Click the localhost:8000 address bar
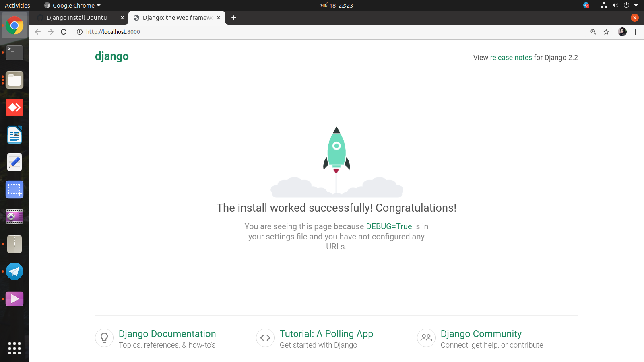 tap(113, 32)
